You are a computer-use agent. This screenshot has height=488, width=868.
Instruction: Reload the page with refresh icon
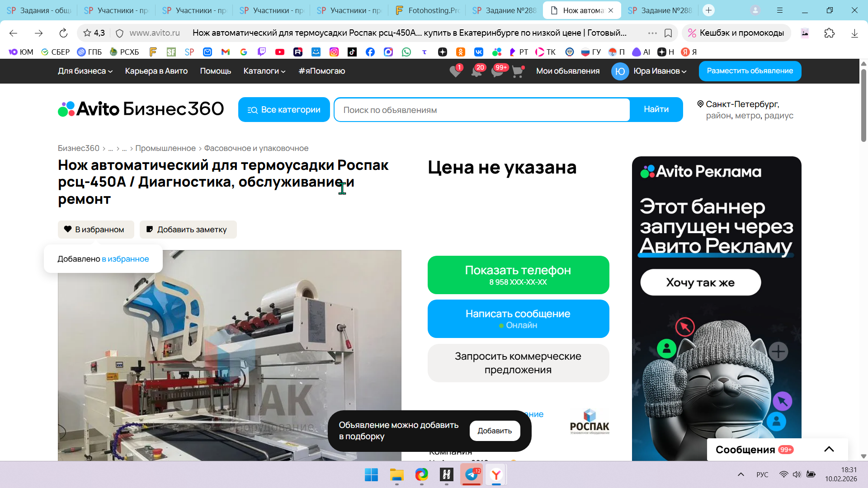[x=63, y=33]
